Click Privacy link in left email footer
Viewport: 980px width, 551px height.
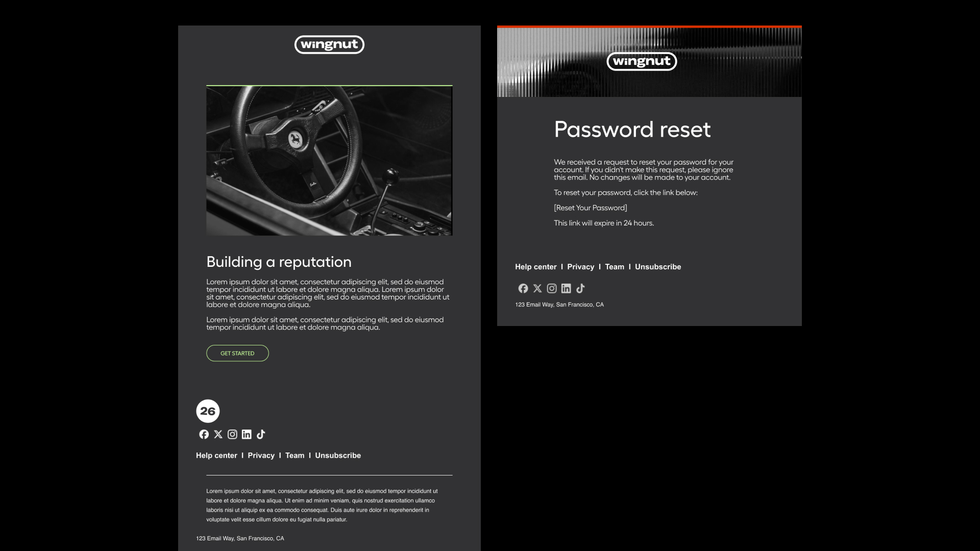click(x=261, y=455)
